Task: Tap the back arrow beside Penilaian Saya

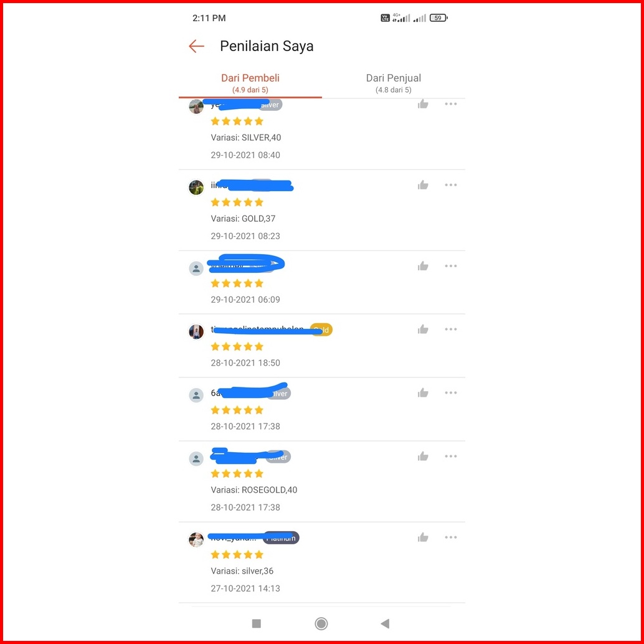Action: click(x=196, y=46)
